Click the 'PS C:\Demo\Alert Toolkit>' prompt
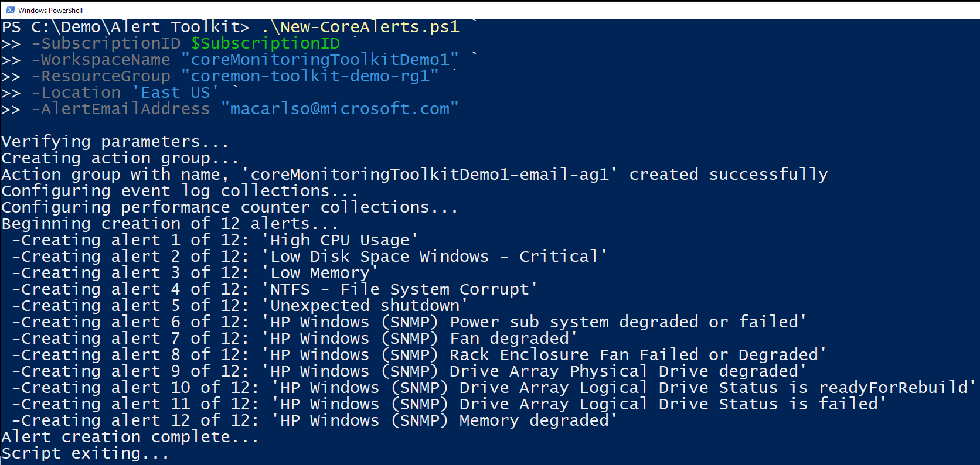 (125, 27)
